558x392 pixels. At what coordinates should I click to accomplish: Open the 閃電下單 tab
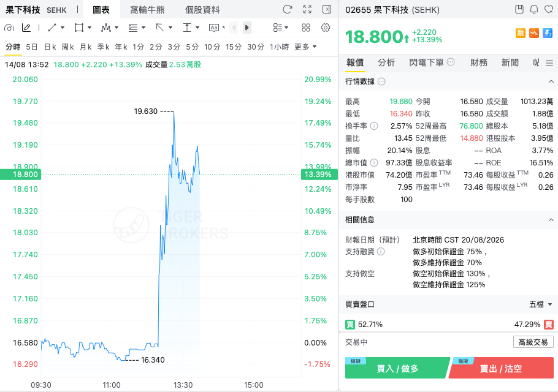point(426,62)
